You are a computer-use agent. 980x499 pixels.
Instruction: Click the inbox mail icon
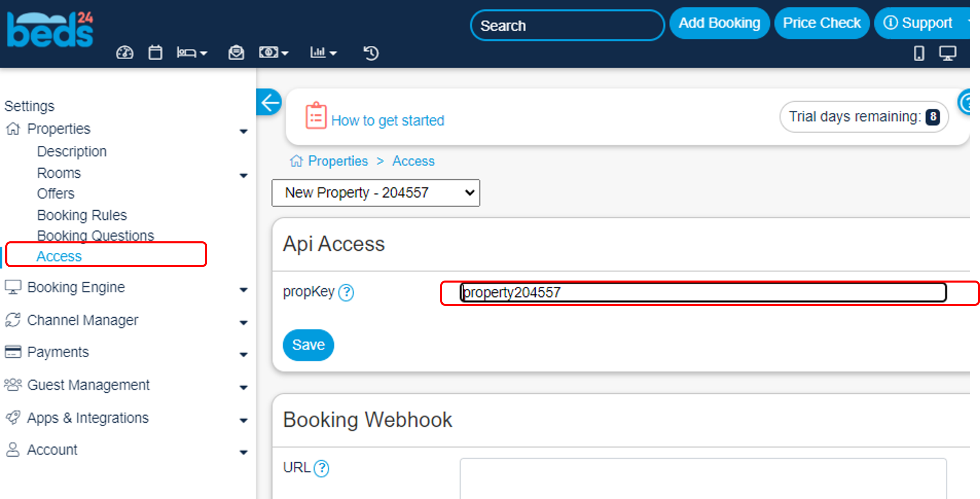(x=236, y=53)
